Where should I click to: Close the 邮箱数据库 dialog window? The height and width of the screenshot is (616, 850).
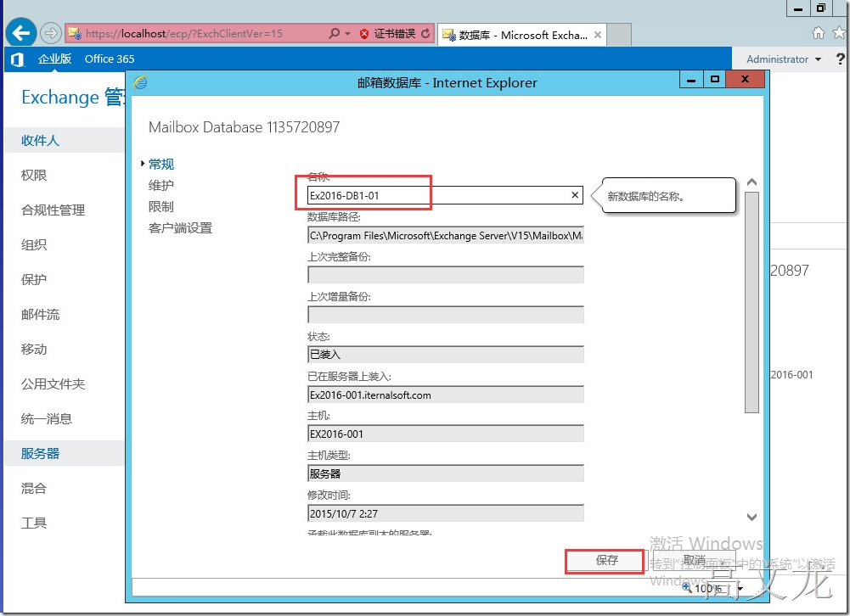746,80
